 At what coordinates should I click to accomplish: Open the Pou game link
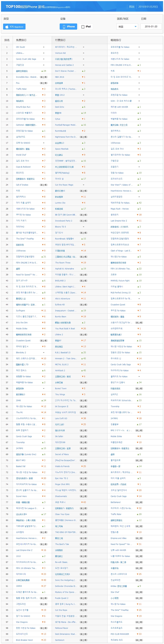point(18,83)
